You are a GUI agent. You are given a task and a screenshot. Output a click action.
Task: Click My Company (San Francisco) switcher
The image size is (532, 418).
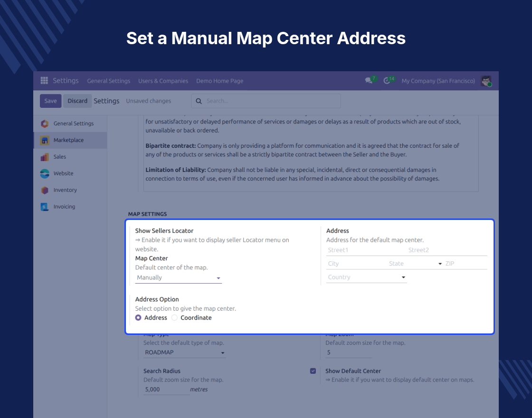438,81
